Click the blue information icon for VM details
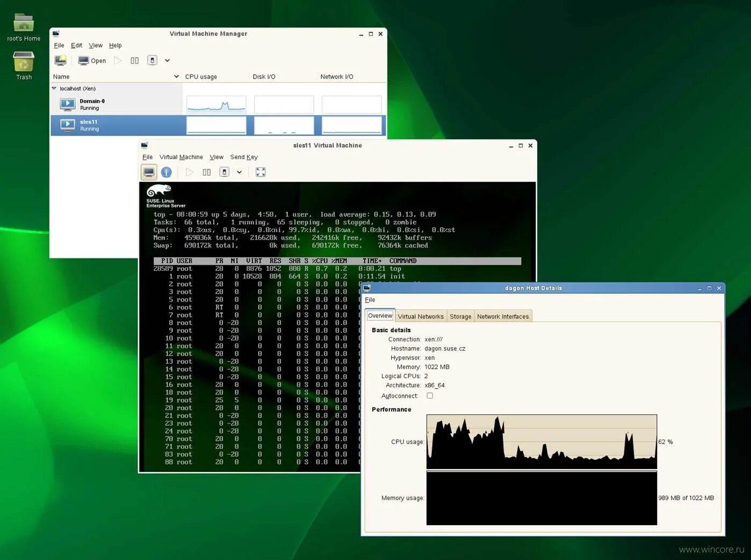Viewport: 751px width, 560px height. coord(167,172)
